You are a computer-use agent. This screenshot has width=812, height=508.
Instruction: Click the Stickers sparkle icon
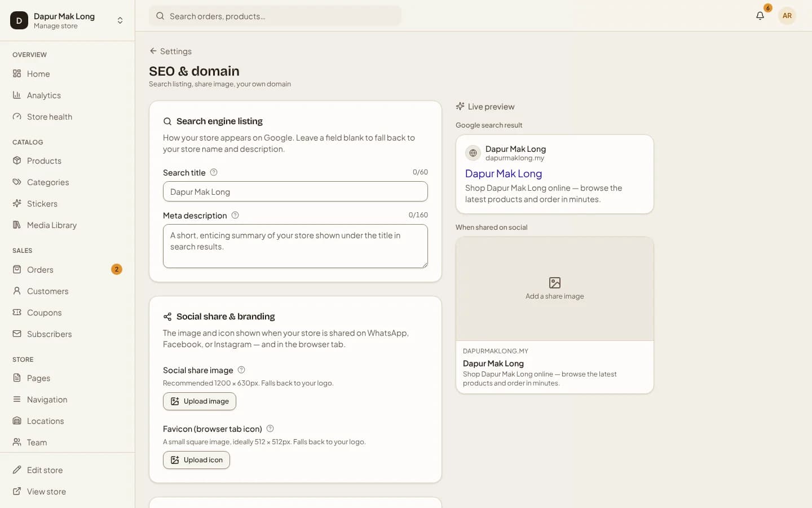[x=17, y=204]
